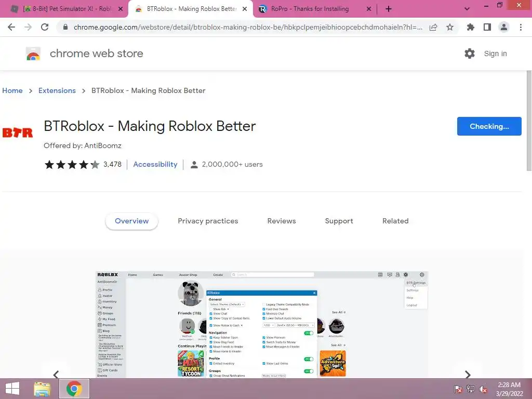Viewport: 532px width, 399px height.
Task: Switch to RoPro Thanks for Installing tab
Action: [x=310, y=9]
